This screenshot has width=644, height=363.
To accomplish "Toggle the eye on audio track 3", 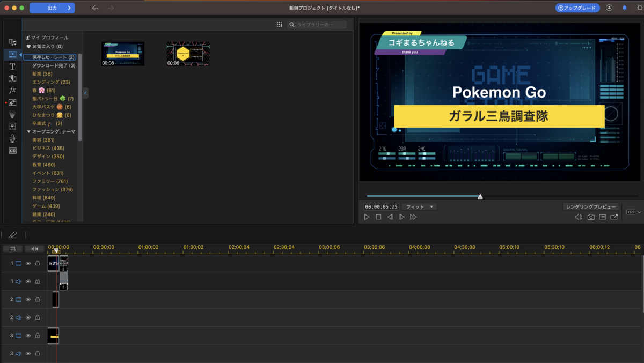I will [28, 354].
